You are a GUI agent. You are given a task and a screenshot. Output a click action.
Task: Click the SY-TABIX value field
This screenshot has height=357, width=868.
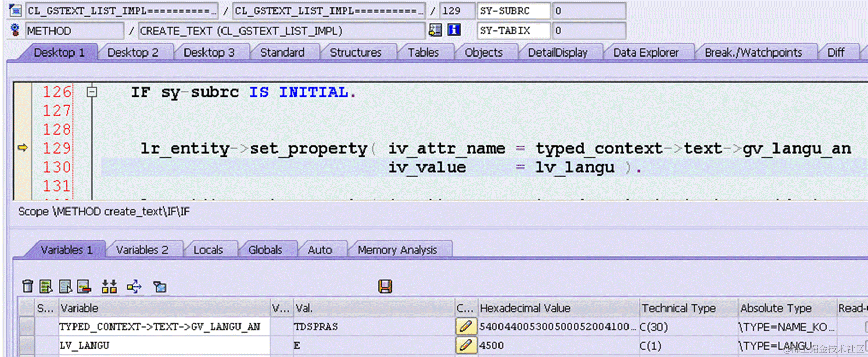coord(589,30)
